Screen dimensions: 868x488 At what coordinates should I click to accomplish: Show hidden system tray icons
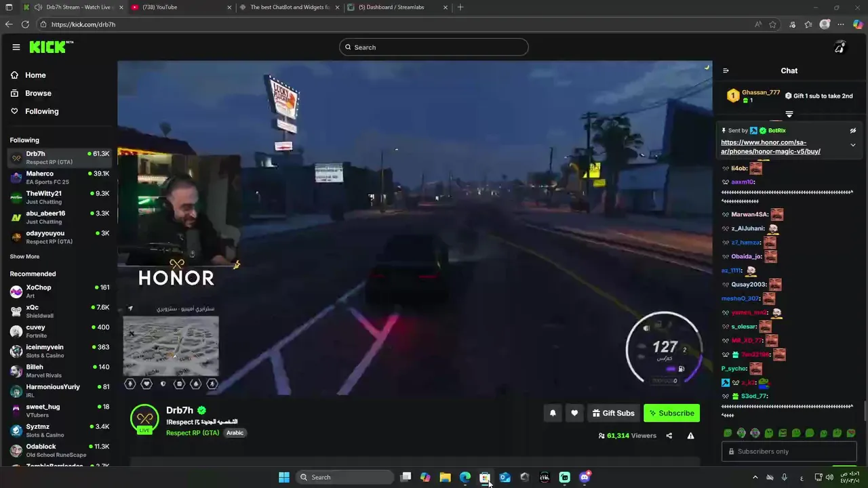tap(755, 477)
